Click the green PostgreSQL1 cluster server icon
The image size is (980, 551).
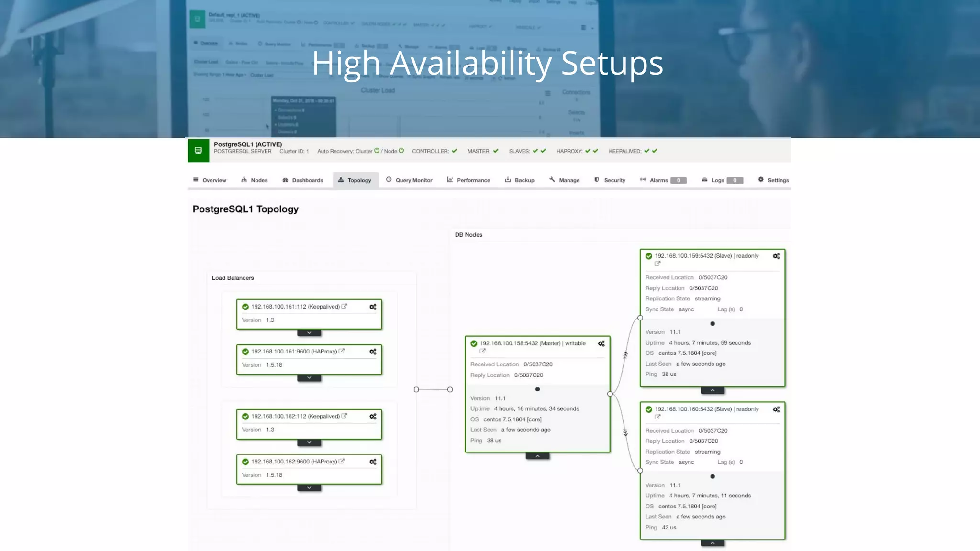point(198,151)
